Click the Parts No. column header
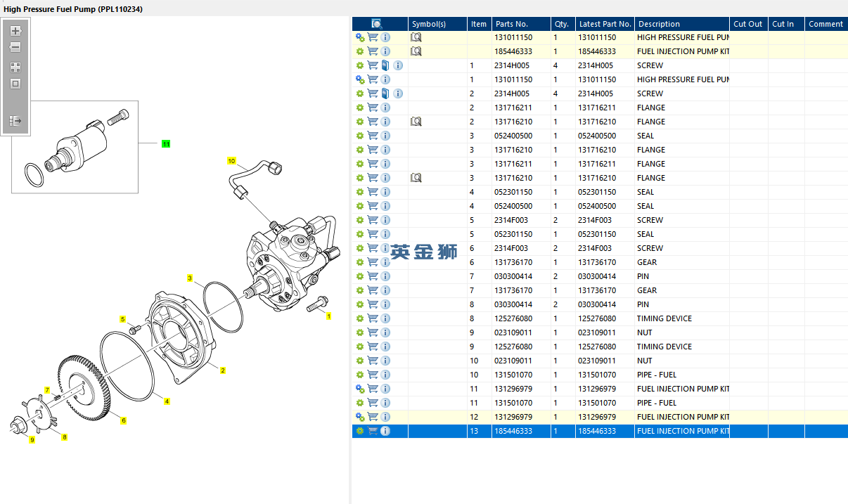Screen dimensions: 848x504 tap(521, 24)
